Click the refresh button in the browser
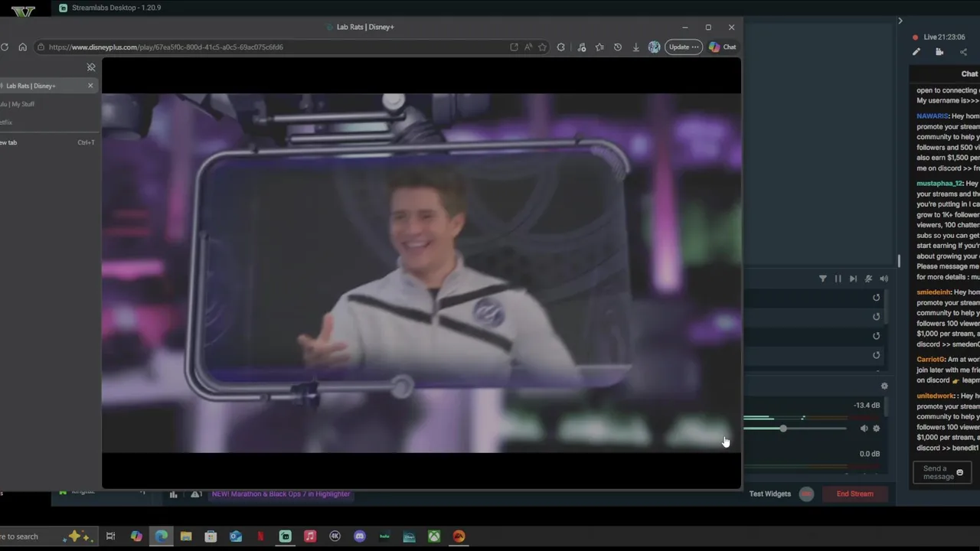This screenshot has height=551, width=980. 5,47
